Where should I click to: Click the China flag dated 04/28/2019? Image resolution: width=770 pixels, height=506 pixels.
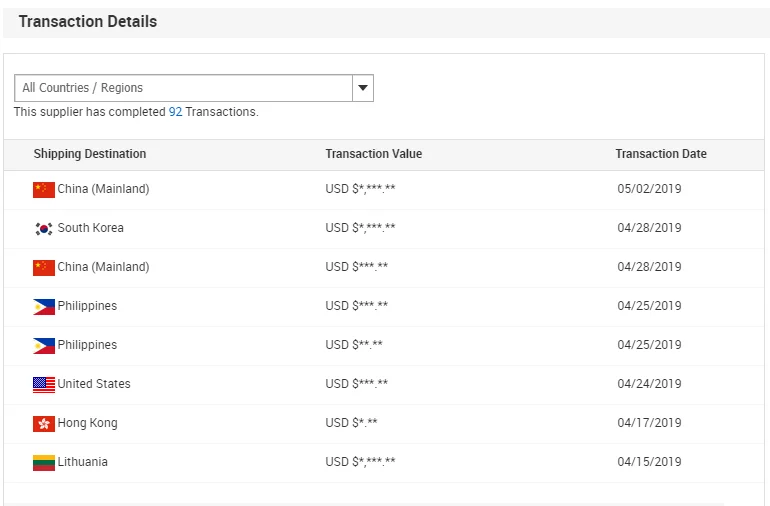click(44, 267)
